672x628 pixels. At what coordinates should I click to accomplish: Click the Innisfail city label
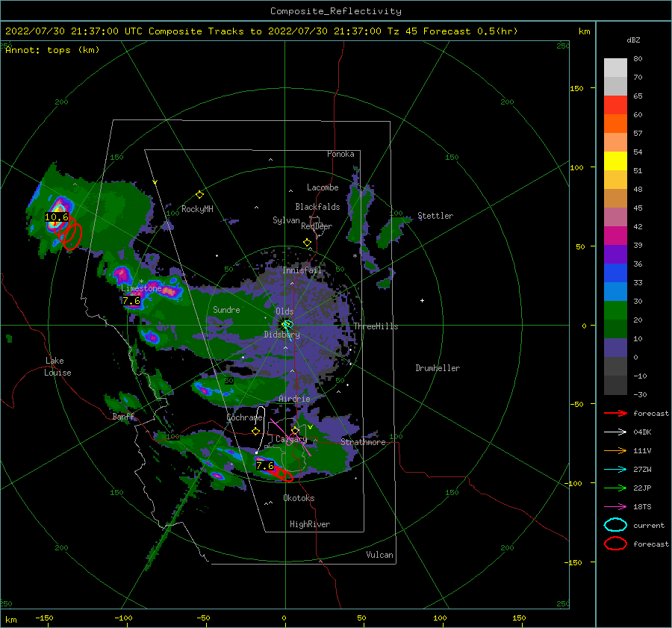302,270
